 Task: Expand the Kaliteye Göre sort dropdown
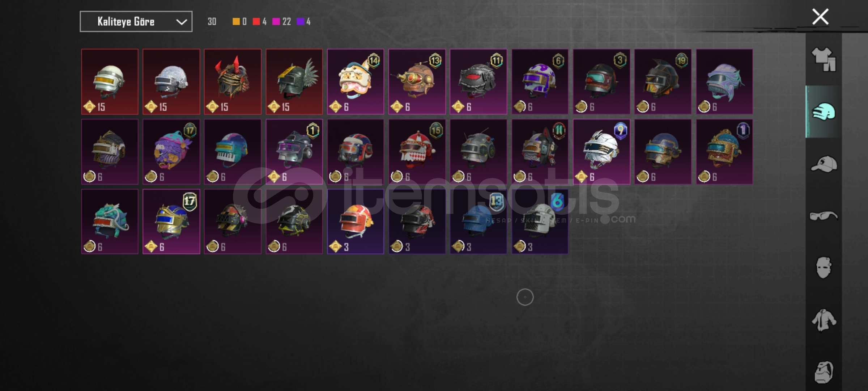136,22
